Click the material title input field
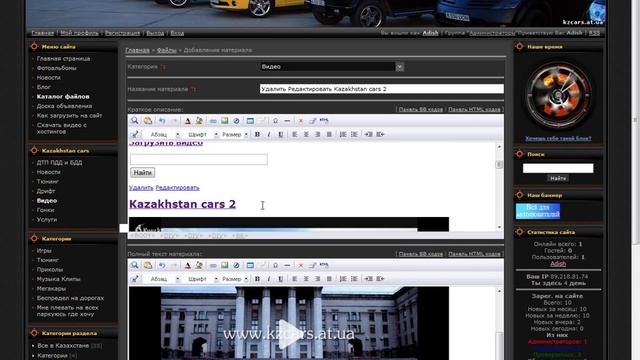Viewport: 640px width, 360px height. pos(382,89)
